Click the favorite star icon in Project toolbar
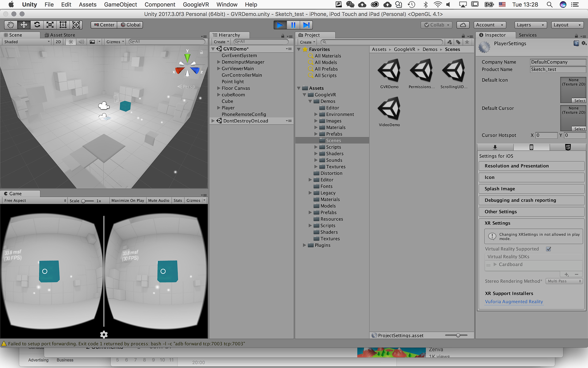The height and width of the screenshot is (368, 588). [x=467, y=42]
